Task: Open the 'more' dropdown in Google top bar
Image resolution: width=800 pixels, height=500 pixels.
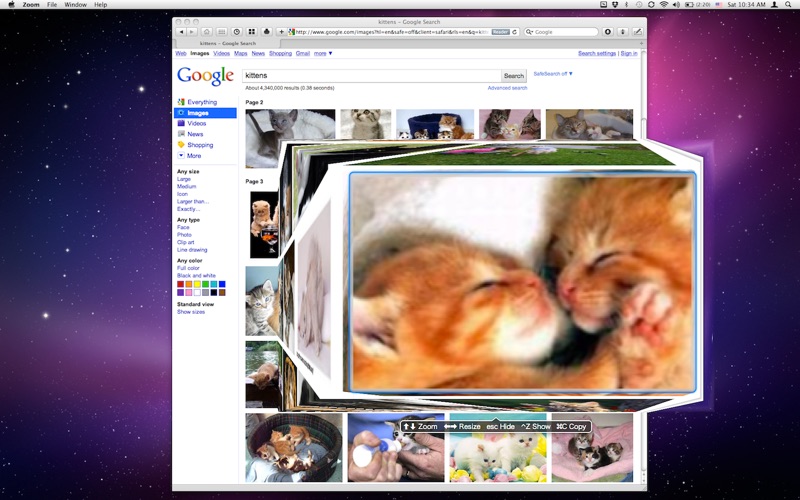Action: coord(323,53)
